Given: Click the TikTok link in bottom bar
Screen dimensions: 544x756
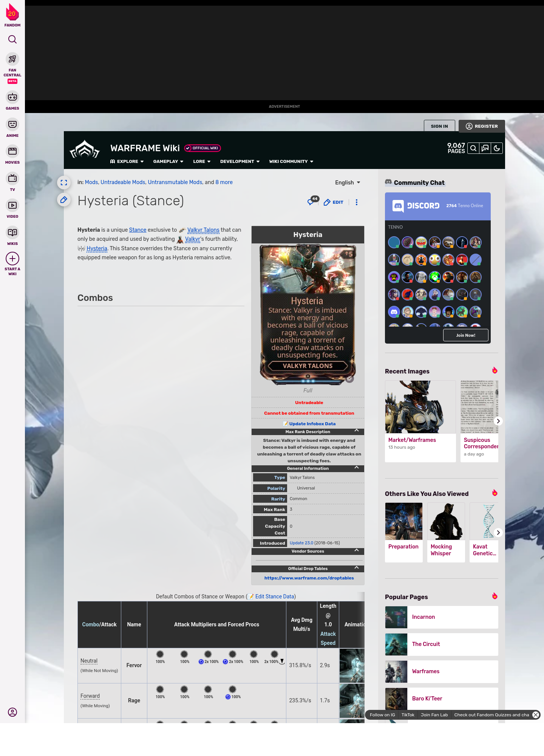Looking at the screenshot, I should [x=408, y=715].
